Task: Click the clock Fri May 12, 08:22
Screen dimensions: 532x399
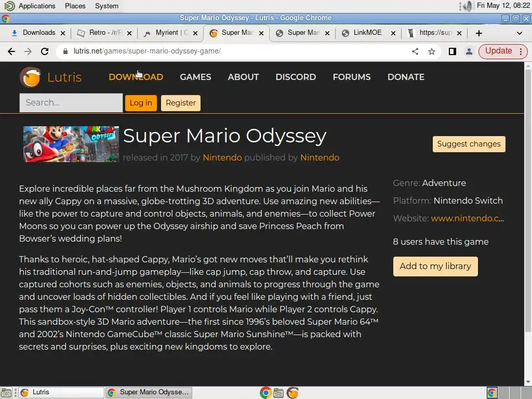Action: pos(503,5)
